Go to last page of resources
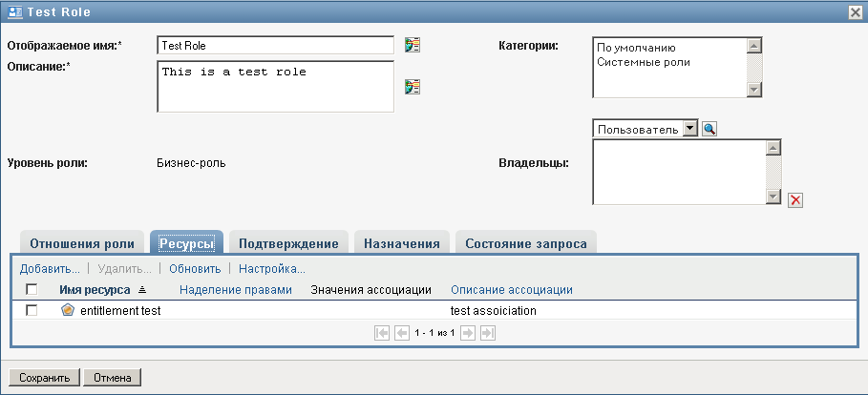The height and width of the screenshot is (395, 868). click(x=487, y=332)
